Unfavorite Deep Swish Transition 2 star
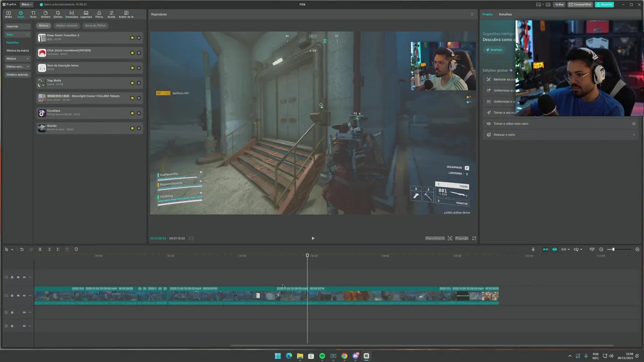644x362 pixels. click(x=132, y=38)
